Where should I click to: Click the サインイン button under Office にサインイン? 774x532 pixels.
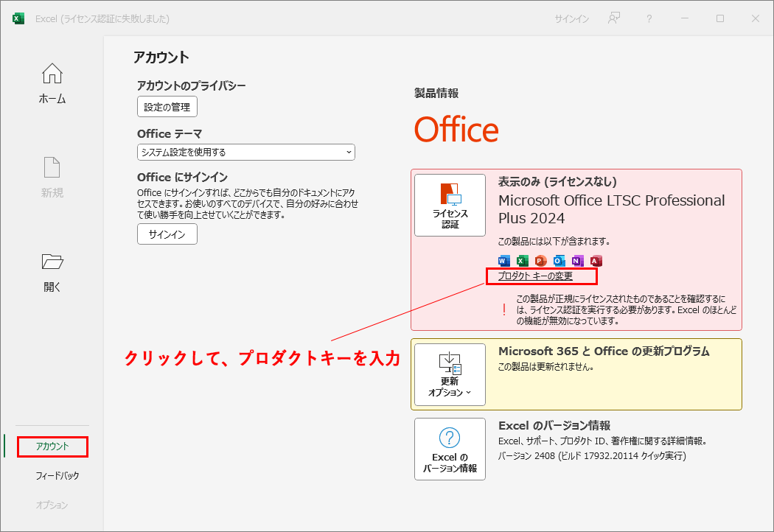[x=167, y=234]
